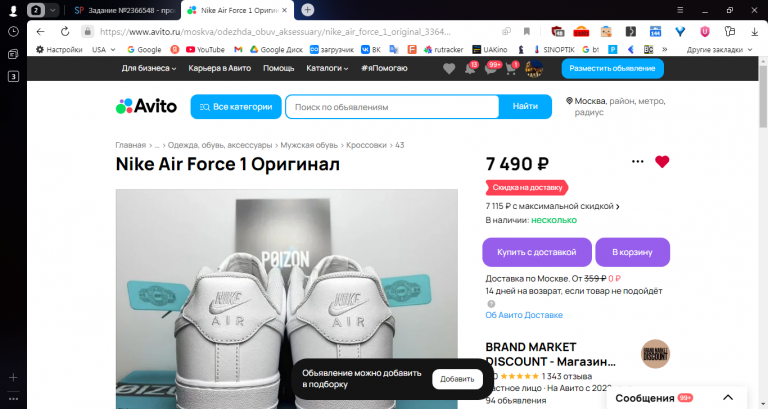Open UAKino bookmark
768x409 pixels.
(x=490, y=49)
